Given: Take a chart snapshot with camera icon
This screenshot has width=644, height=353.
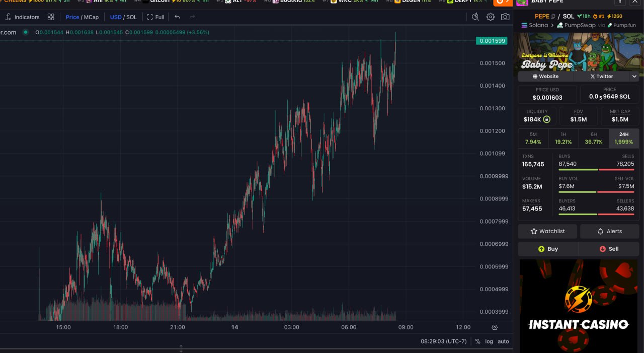Looking at the screenshot, I should (505, 17).
